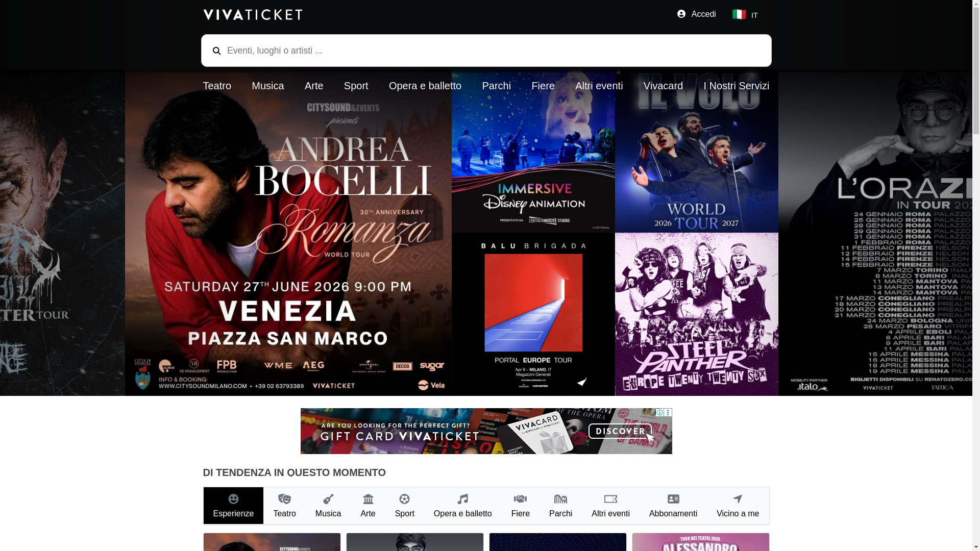The height and width of the screenshot is (551, 980).
Task: Open the third trending event card with starry background
Action: (x=558, y=542)
